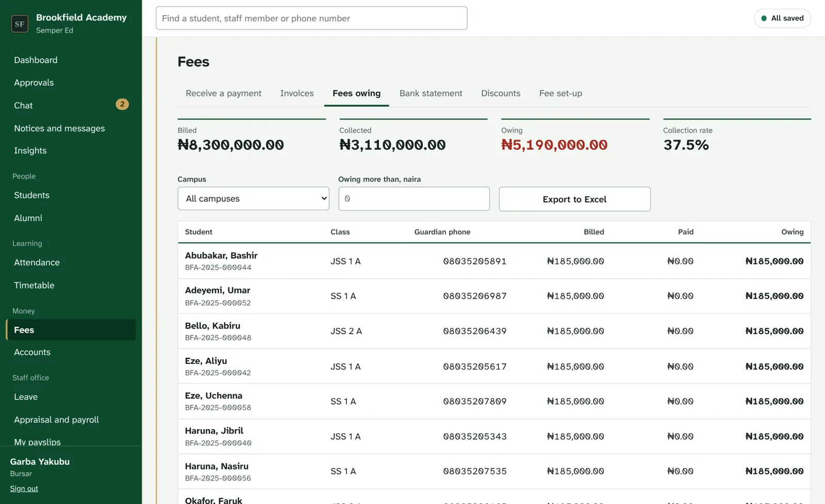Click the Owing more than naira field
Image resolution: width=825 pixels, height=504 pixels.
(x=414, y=198)
